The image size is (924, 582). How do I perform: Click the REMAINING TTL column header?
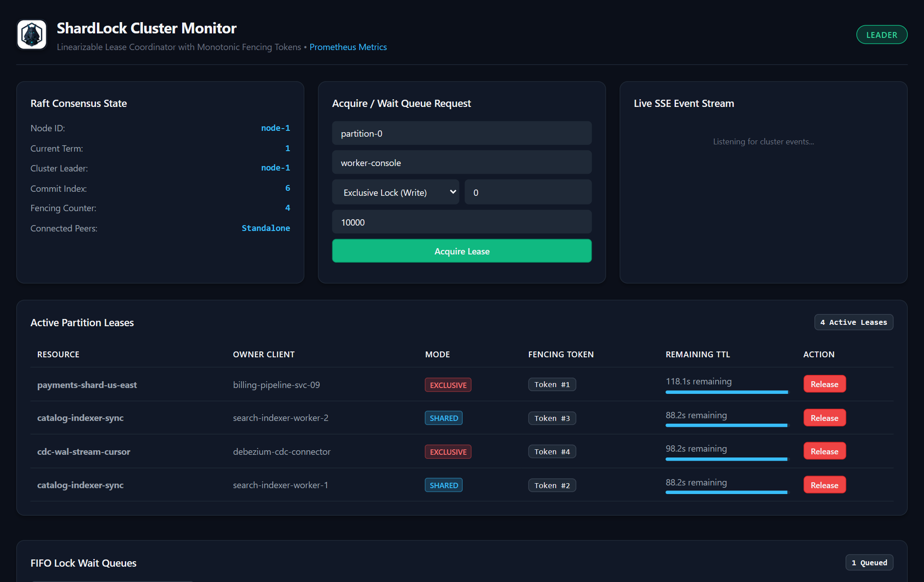pyautogui.click(x=698, y=355)
